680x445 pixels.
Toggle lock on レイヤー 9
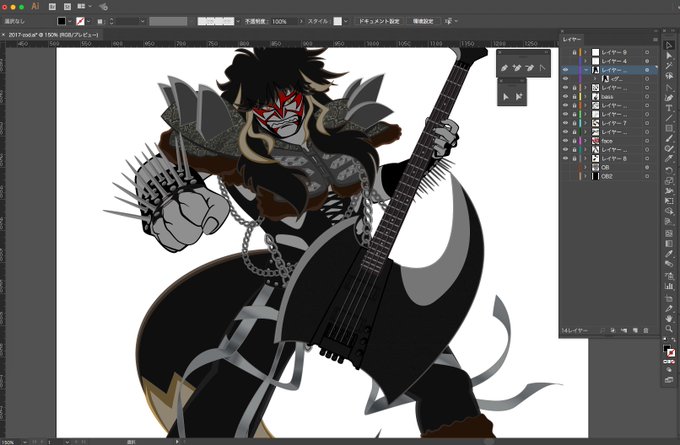pyautogui.click(x=574, y=52)
